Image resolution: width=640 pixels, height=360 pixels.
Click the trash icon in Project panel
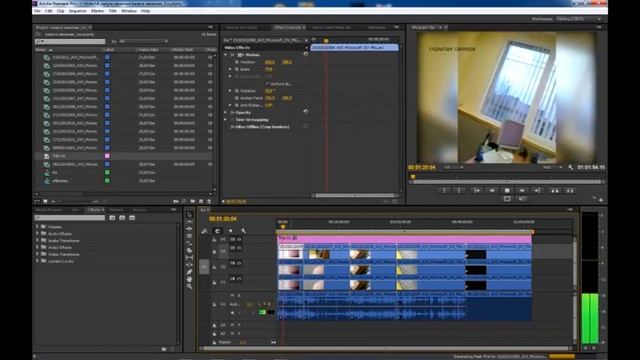(209, 201)
